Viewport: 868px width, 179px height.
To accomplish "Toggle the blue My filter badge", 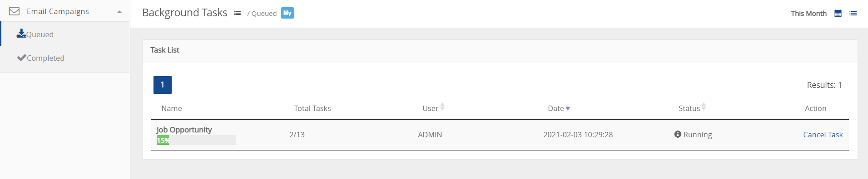I will 288,13.
